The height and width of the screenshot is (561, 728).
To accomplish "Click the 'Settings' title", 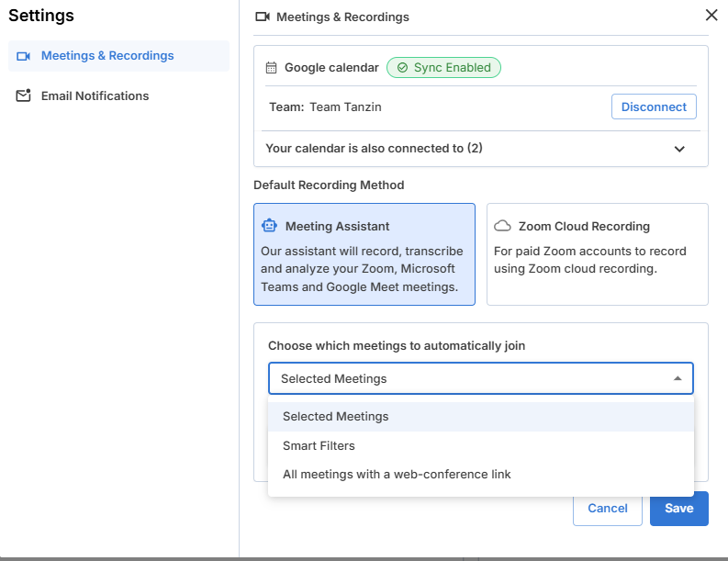I will 41,16.
